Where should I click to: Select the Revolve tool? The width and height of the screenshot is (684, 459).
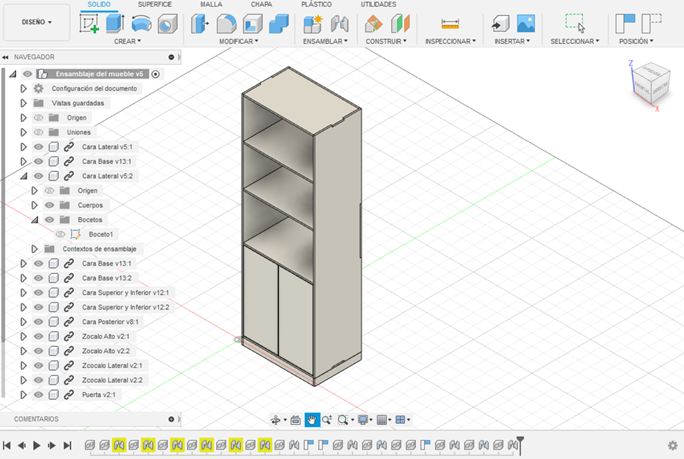pyautogui.click(x=141, y=24)
